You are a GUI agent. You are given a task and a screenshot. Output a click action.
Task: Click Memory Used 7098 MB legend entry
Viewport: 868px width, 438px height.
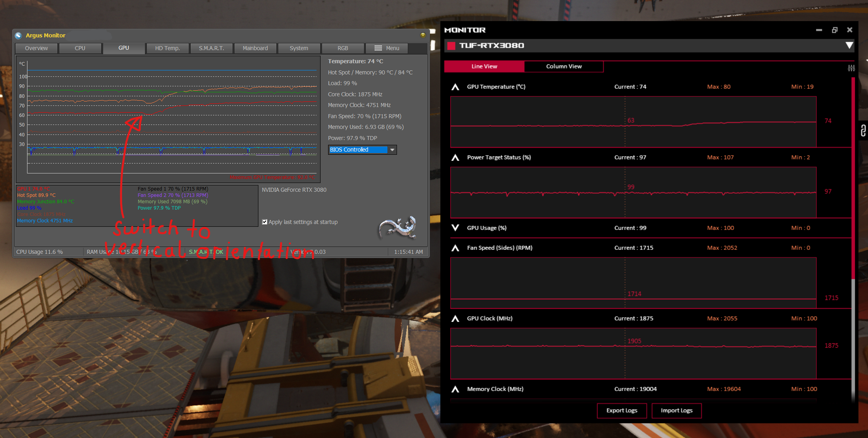click(172, 202)
